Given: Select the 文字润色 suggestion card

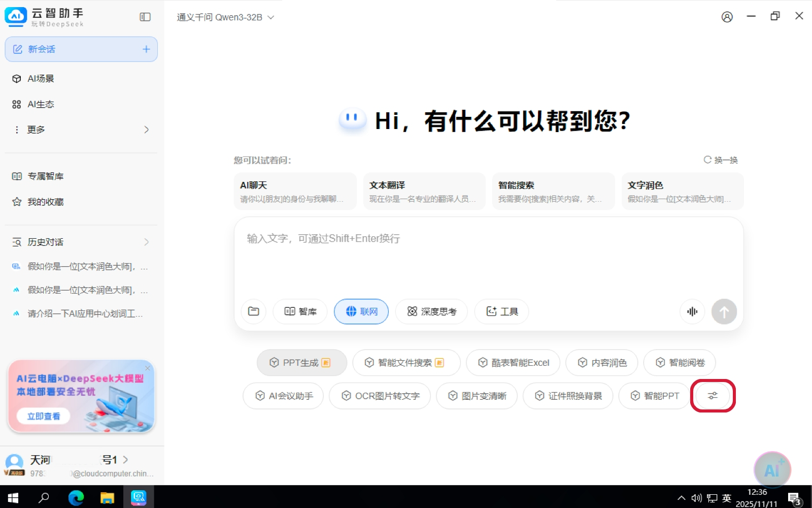Looking at the screenshot, I should (683, 191).
